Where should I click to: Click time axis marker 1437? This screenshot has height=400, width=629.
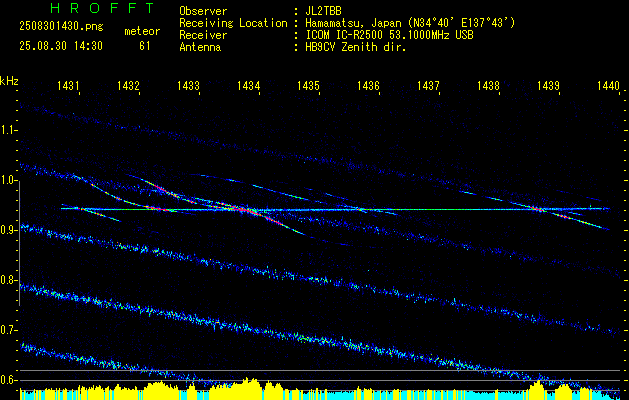click(x=428, y=85)
